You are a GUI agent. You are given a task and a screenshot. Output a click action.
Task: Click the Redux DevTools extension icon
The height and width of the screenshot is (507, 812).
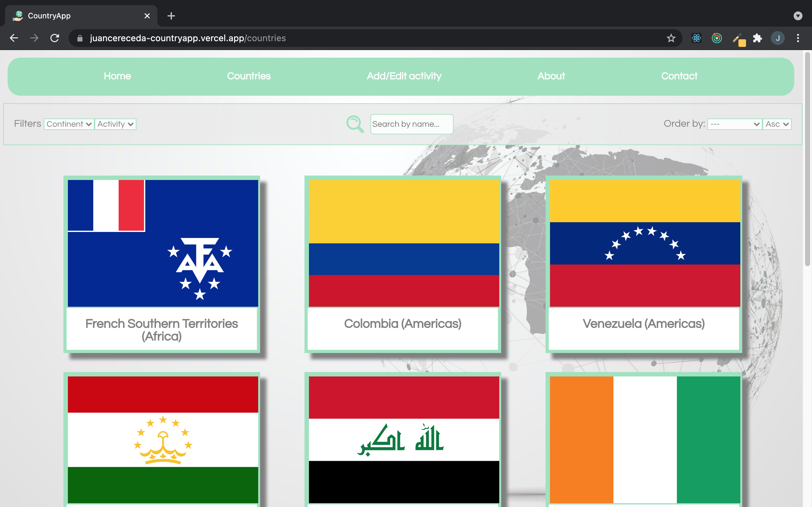tap(717, 38)
